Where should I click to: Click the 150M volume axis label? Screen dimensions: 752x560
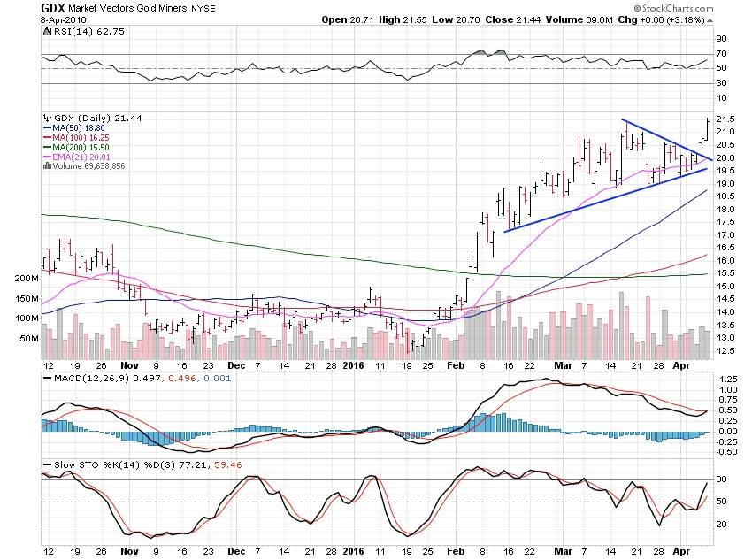pos(27,298)
